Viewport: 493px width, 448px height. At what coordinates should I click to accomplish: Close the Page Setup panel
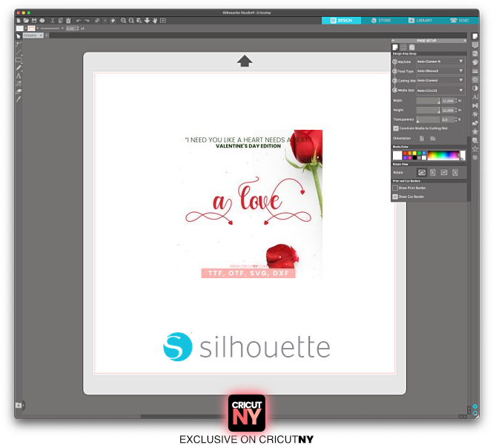click(x=465, y=41)
